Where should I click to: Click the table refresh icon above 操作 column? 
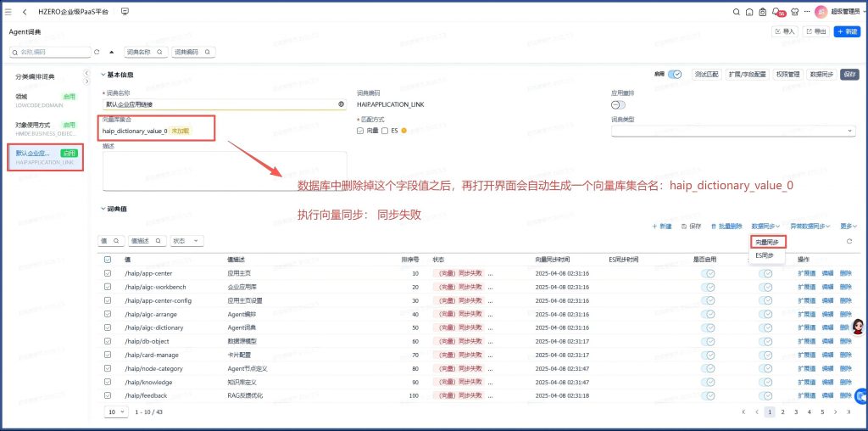pyautogui.click(x=849, y=242)
